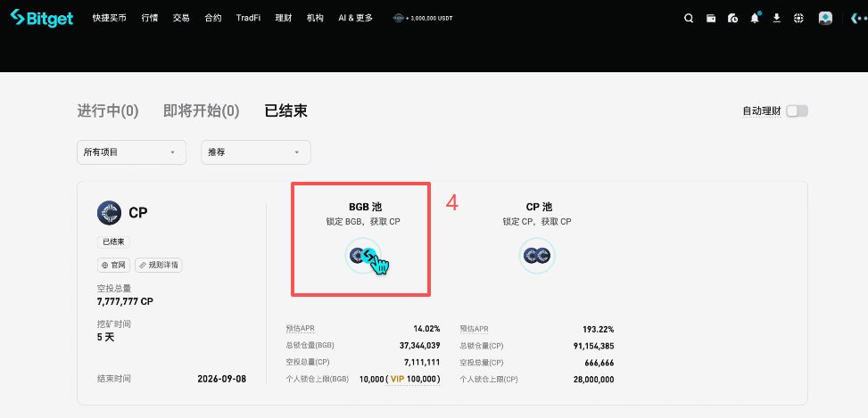
Task: Open the 快捷买币 menu
Action: click(x=109, y=18)
